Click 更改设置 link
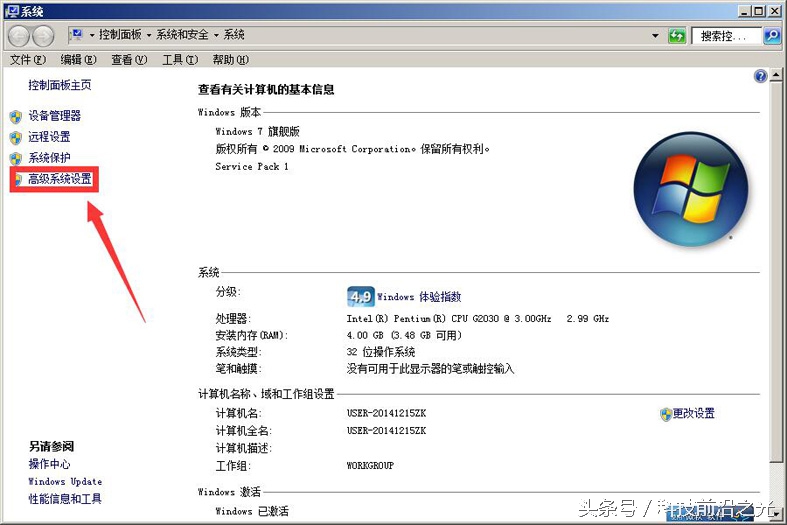Viewport: 787px width, 525px height. coord(694,414)
